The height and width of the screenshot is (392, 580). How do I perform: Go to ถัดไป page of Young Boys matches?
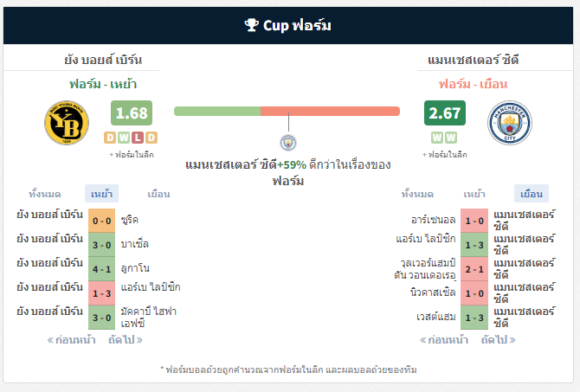pyautogui.click(x=126, y=339)
